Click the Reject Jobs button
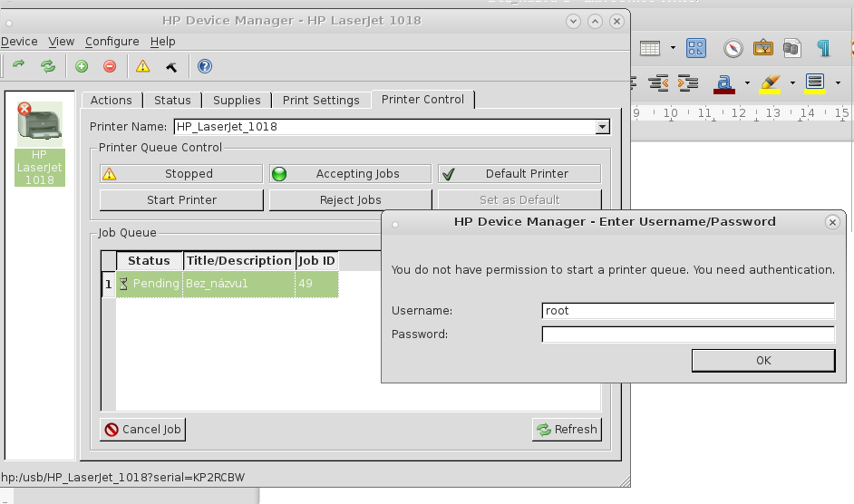The height and width of the screenshot is (504, 854). pos(350,200)
